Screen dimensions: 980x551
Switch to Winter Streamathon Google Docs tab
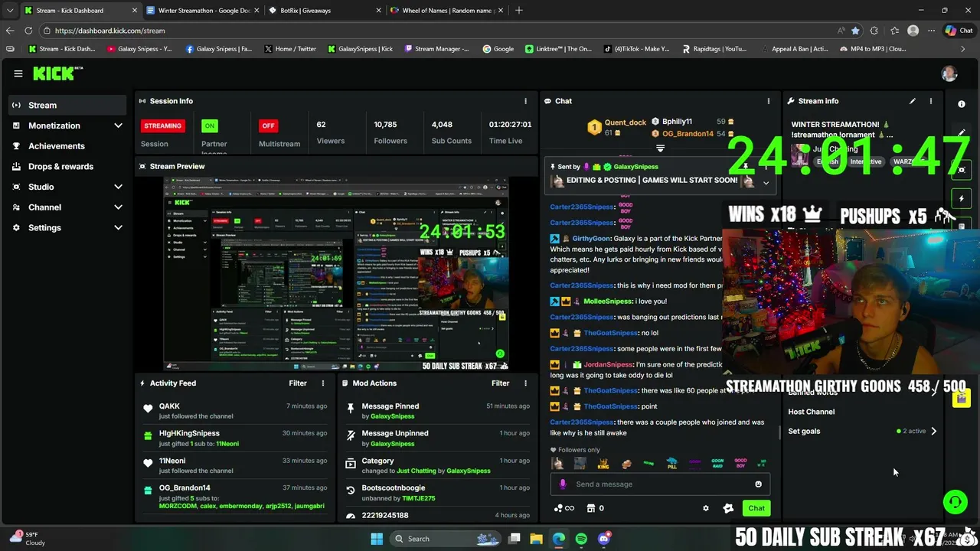203,11
